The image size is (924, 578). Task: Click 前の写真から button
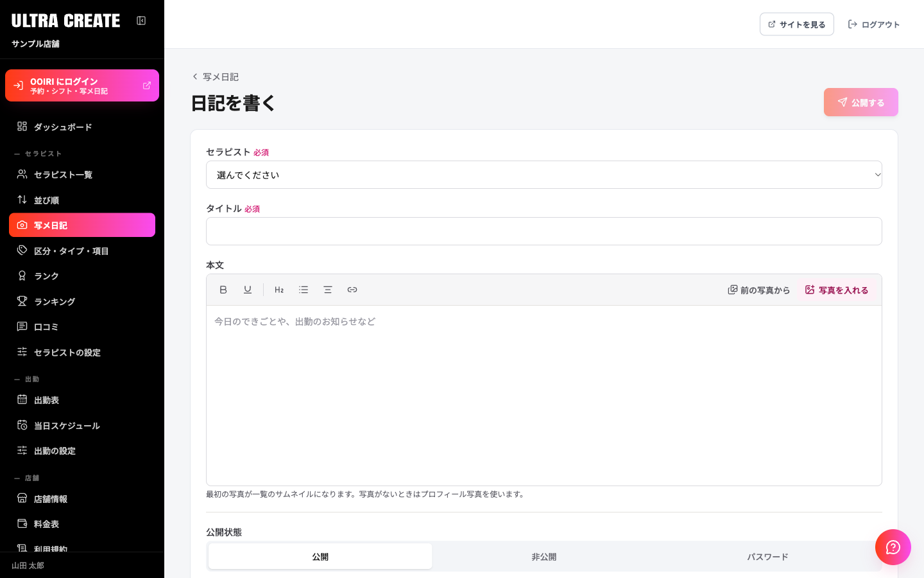point(759,290)
